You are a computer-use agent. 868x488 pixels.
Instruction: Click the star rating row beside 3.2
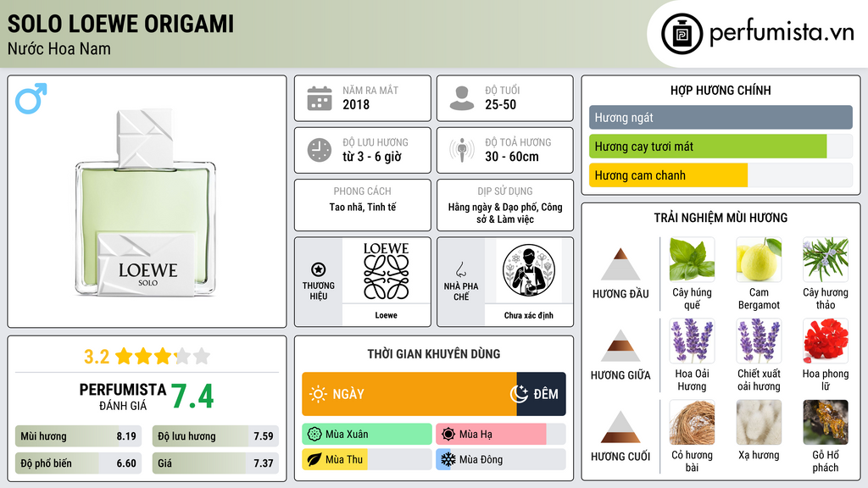tap(162, 357)
